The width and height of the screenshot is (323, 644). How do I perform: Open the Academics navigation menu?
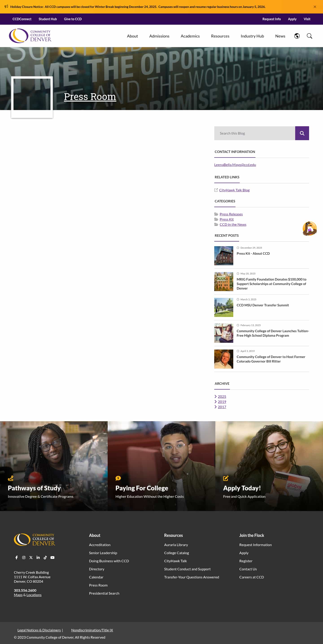point(190,36)
